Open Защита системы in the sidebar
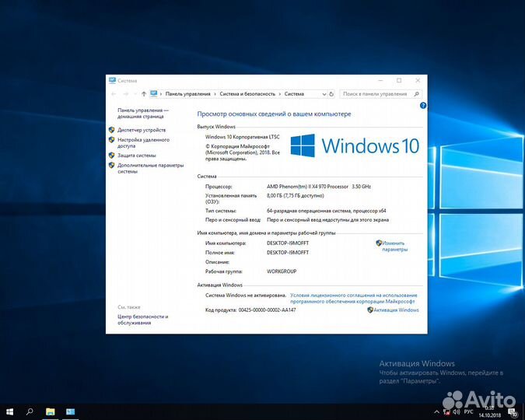 [x=136, y=155]
